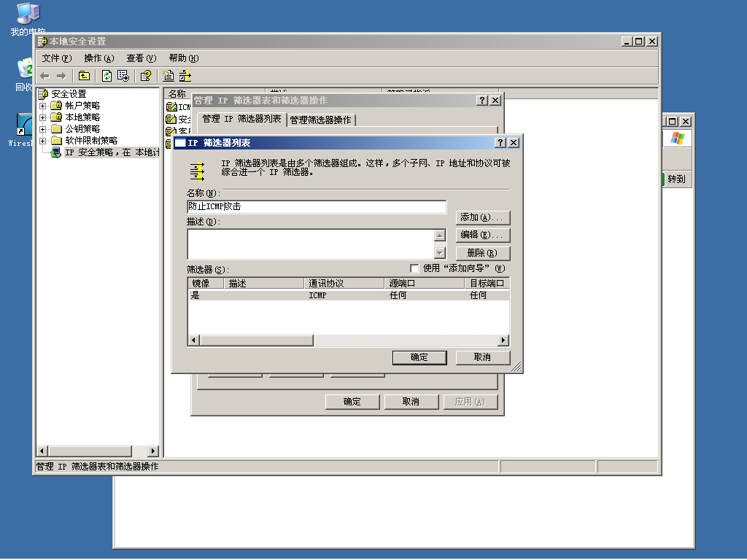The image size is (747, 560).
Task: Click the IP 筛选器列表 title bar icon
Action: point(180,143)
